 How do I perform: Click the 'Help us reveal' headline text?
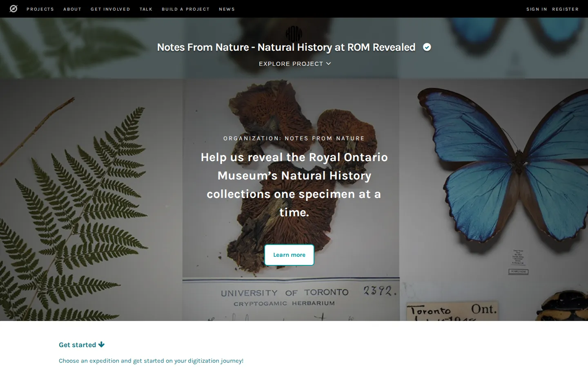(x=294, y=185)
